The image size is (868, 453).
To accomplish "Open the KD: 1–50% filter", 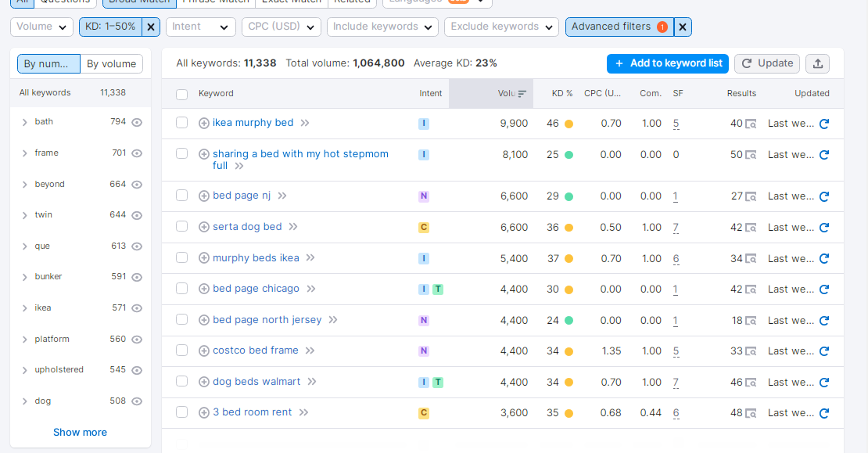I will (x=110, y=27).
